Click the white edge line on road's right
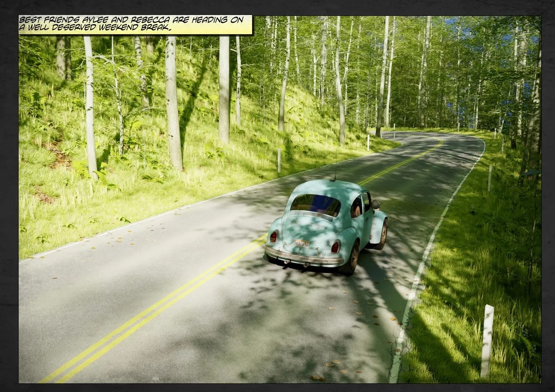This screenshot has width=555, height=392. [435, 259]
